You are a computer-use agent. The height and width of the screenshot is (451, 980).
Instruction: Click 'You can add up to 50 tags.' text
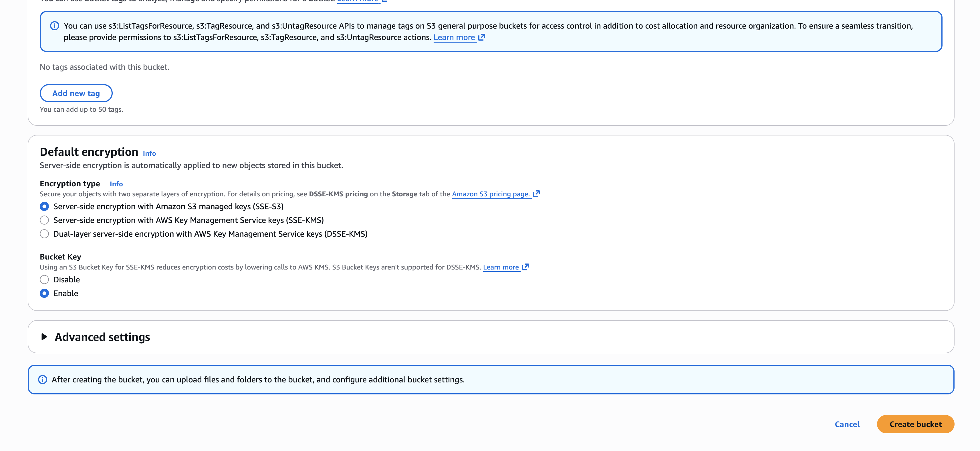(82, 109)
